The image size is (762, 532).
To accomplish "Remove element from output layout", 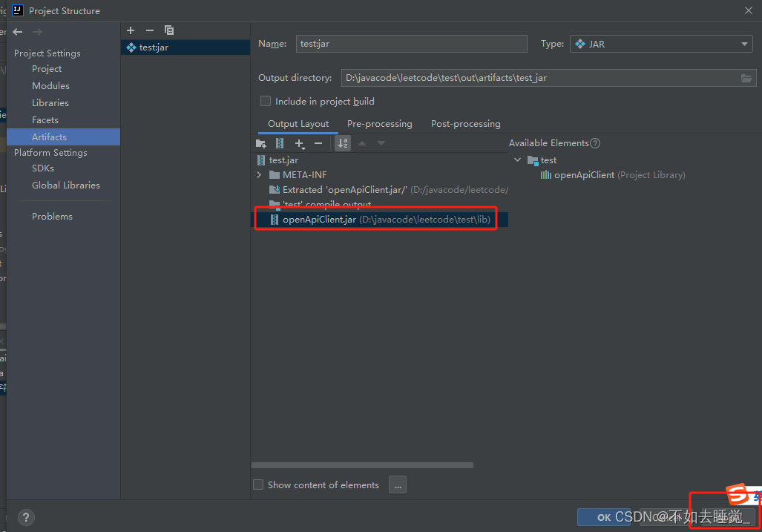I will coord(318,143).
